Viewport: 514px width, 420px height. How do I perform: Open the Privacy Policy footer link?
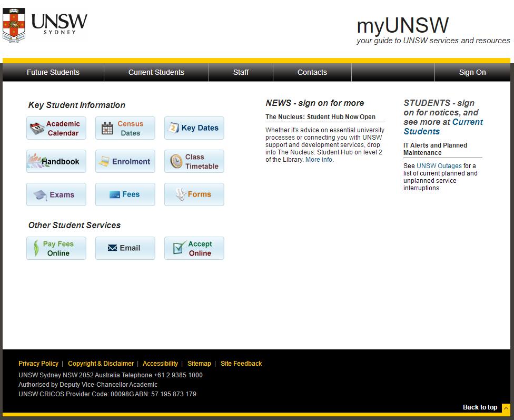tap(38, 364)
